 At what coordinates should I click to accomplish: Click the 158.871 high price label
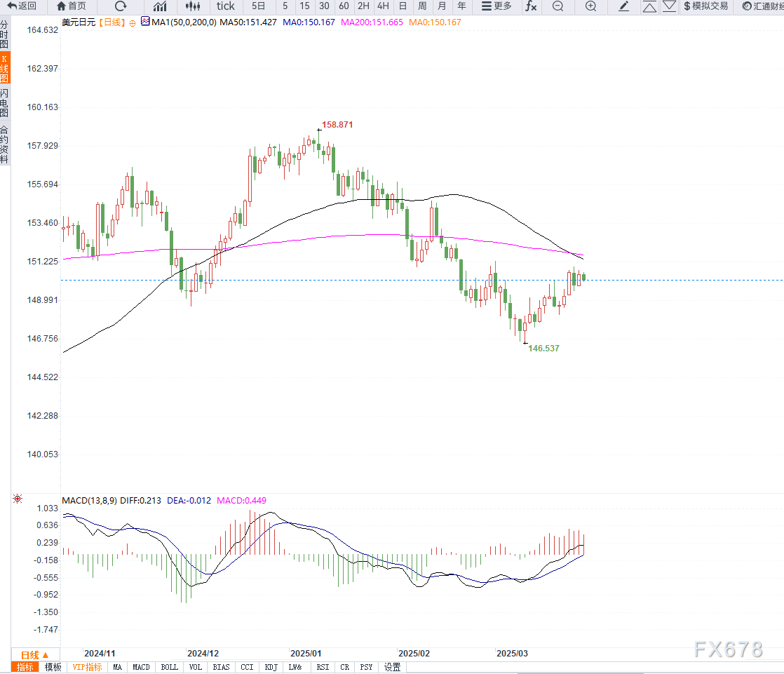click(x=337, y=125)
